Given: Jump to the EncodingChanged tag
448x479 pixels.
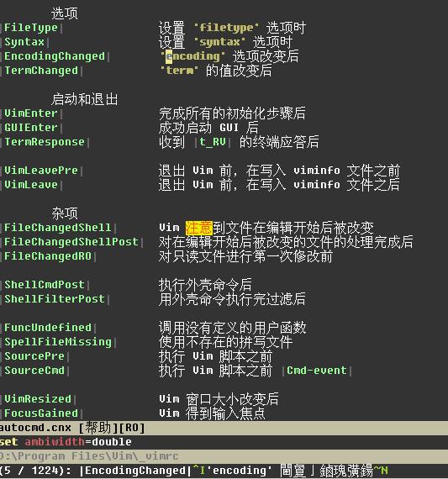Looking at the screenshot, I should click(55, 56).
